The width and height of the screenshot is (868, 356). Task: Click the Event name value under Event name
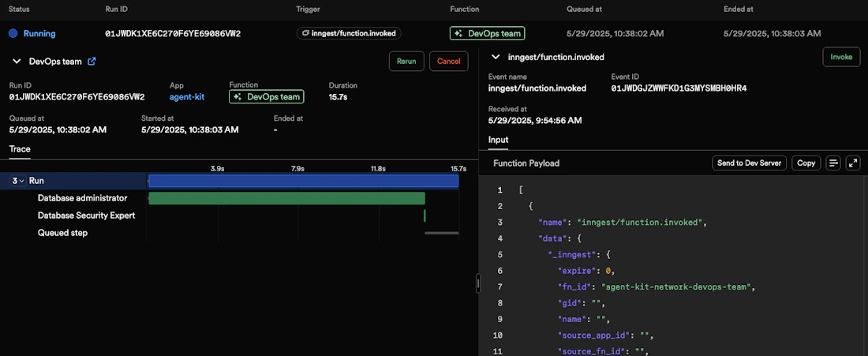click(537, 88)
